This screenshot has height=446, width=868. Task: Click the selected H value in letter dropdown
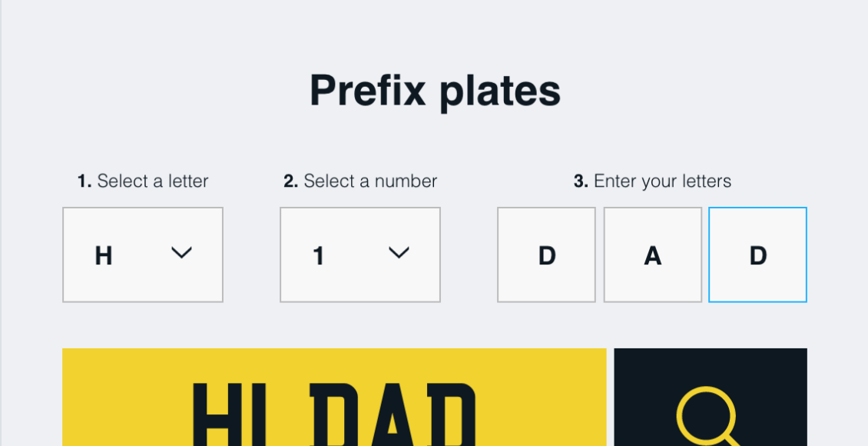point(104,256)
